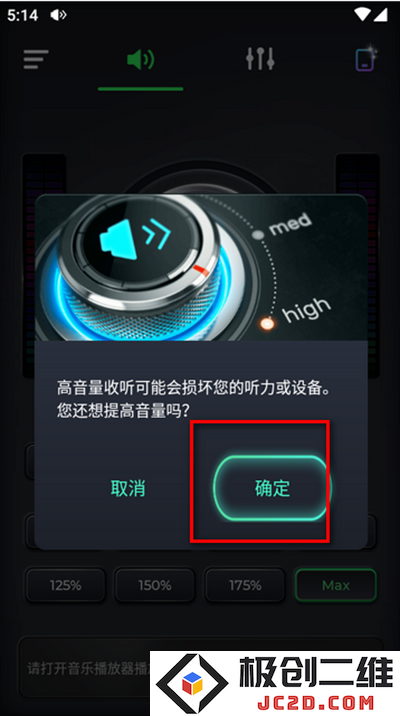
Task: Select the Max boost preset
Action: pyautogui.click(x=336, y=585)
